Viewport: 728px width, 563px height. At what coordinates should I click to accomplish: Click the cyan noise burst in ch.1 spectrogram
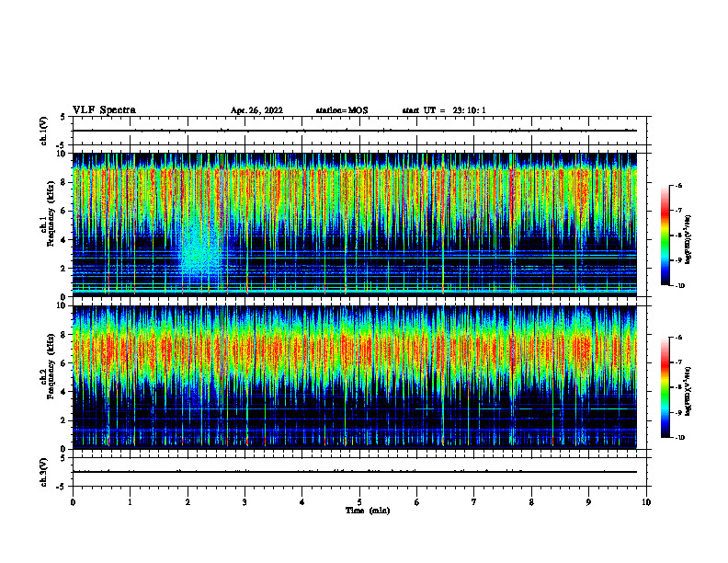pyautogui.click(x=199, y=251)
